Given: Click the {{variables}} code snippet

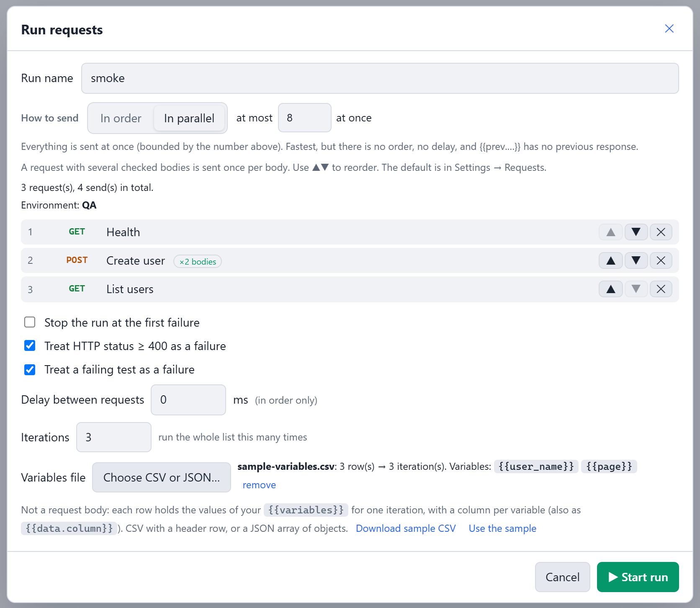Looking at the screenshot, I should tap(306, 510).
